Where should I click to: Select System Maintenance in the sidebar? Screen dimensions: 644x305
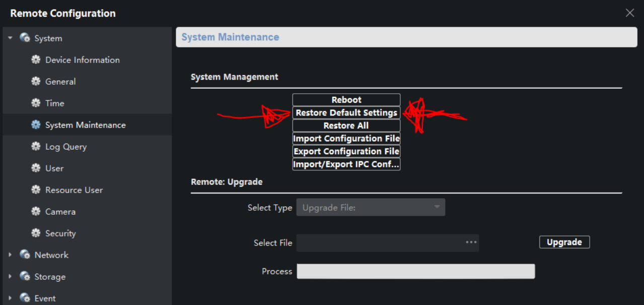(x=85, y=125)
